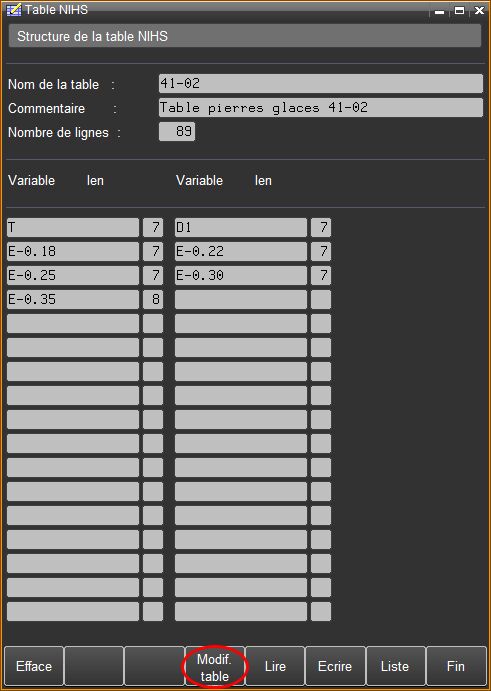
Task: Select the variable field containing T
Action: (73, 227)
